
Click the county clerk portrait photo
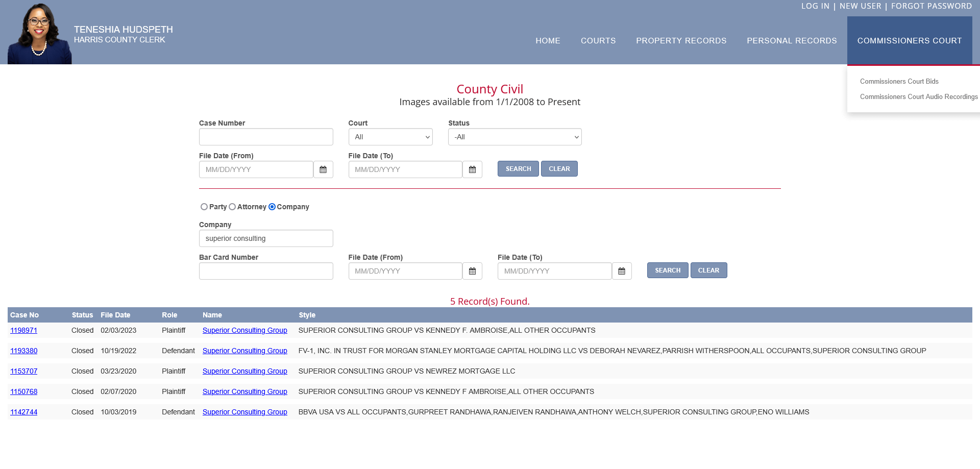[39, 34]
